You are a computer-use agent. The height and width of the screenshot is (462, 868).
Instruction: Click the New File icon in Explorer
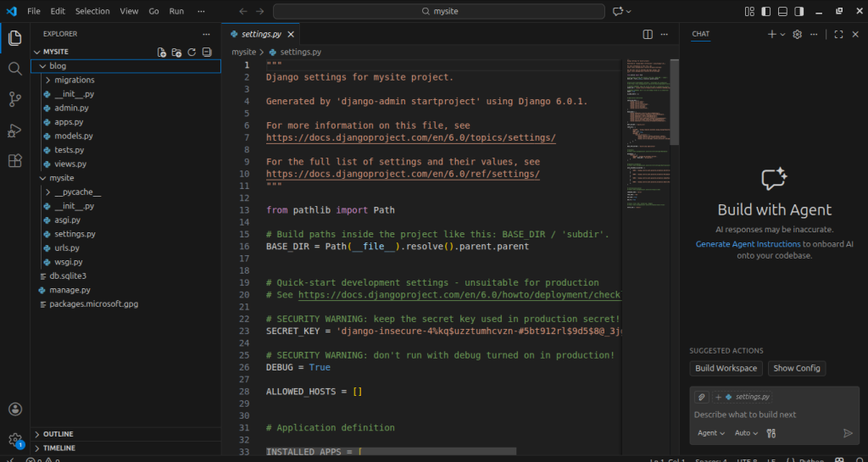click(x=162, y=52)
